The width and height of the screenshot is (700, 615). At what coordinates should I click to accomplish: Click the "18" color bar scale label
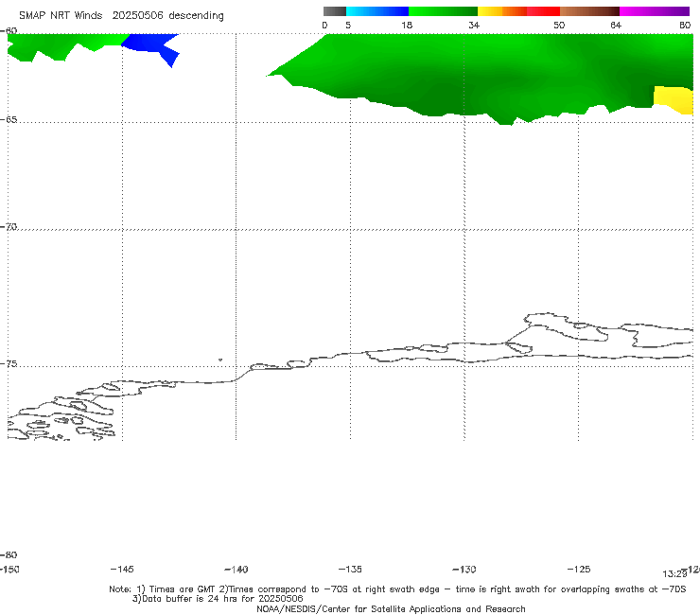coord(407,26)
